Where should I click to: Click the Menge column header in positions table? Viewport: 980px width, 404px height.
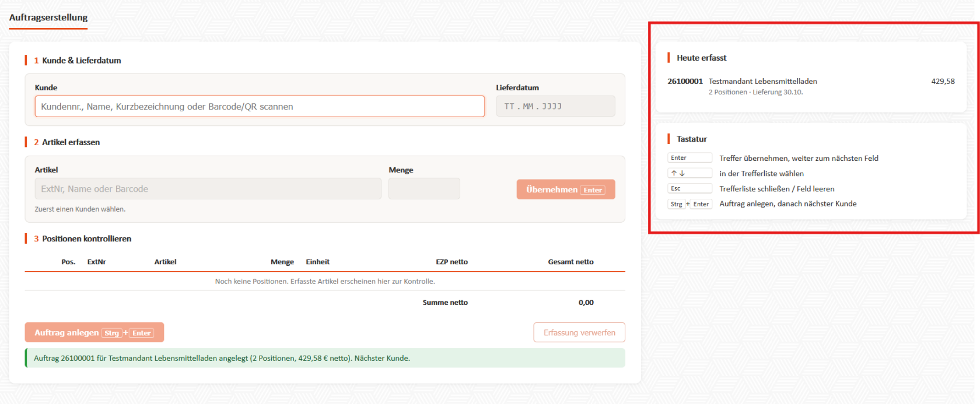(282, 262)
